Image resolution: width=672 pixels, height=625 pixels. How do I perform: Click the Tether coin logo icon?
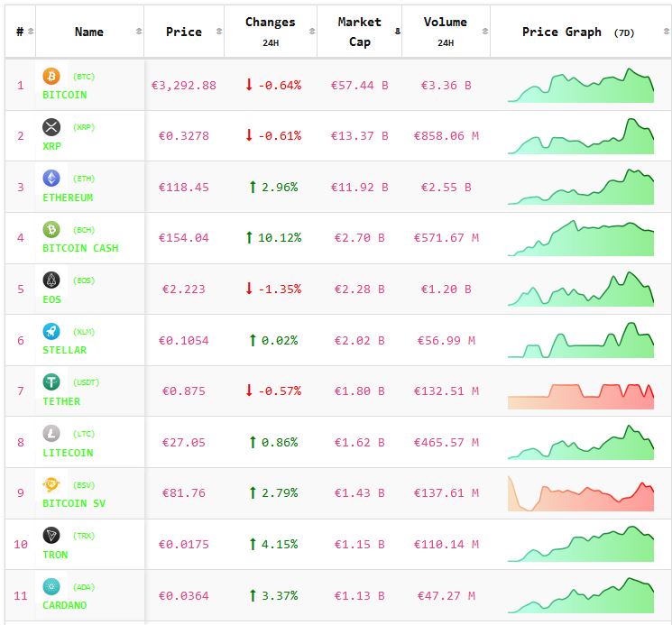coord(51,382)
